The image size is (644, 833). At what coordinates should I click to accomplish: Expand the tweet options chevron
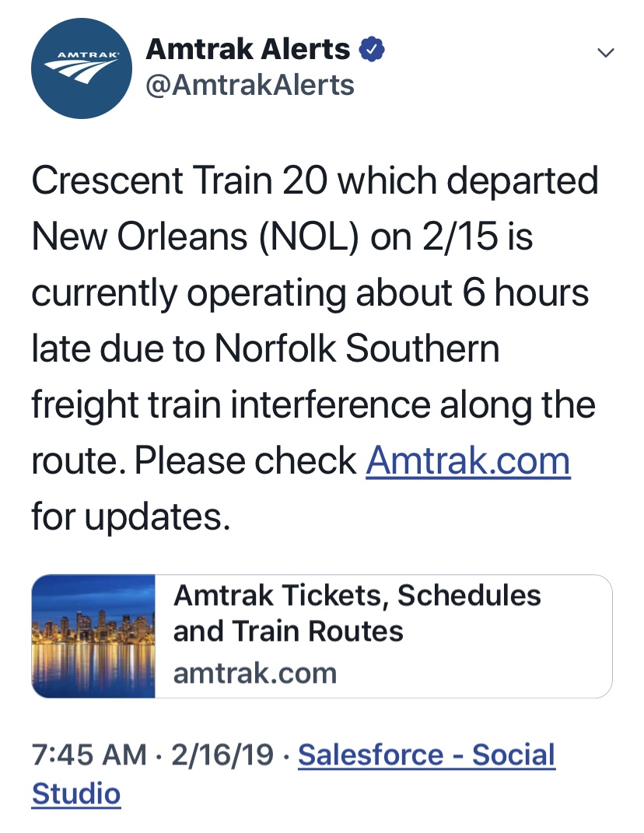point(606,52)
